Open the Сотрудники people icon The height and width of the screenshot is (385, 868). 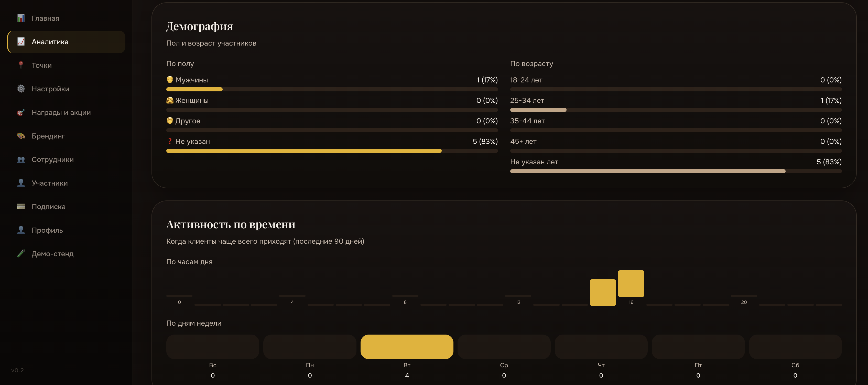[x=21, y=159]
